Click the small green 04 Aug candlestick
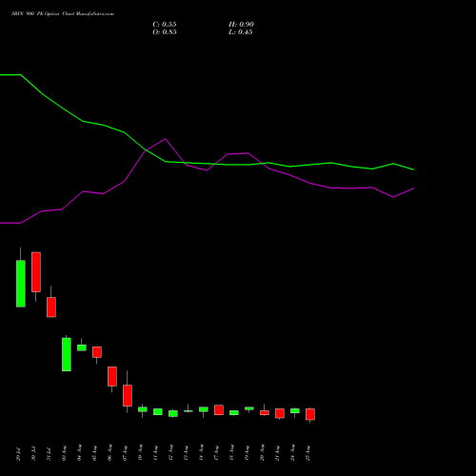Screen dimensions: 476x476 point(82,347)
